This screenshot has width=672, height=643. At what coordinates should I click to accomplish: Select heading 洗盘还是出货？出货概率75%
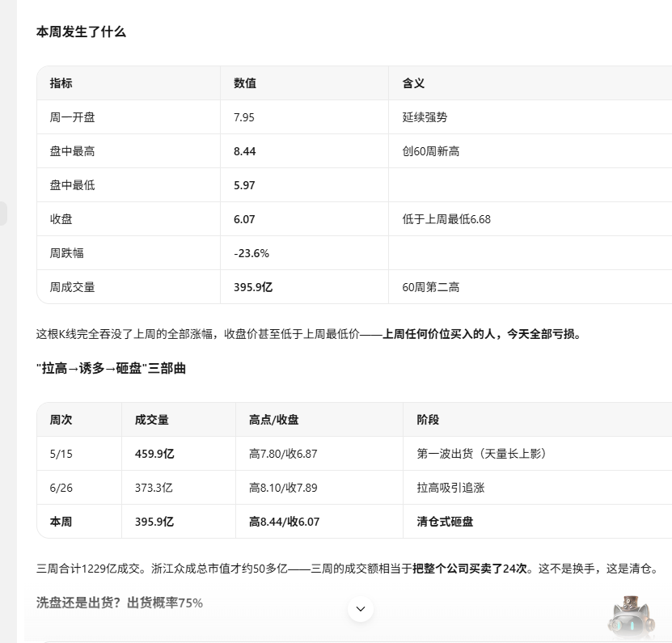point(120,603)
